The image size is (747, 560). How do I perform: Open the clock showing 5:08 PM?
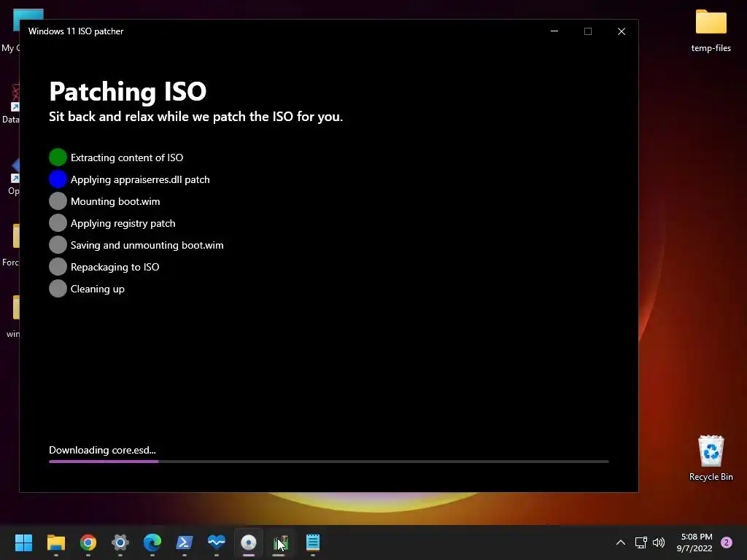[x=694, y=542]
